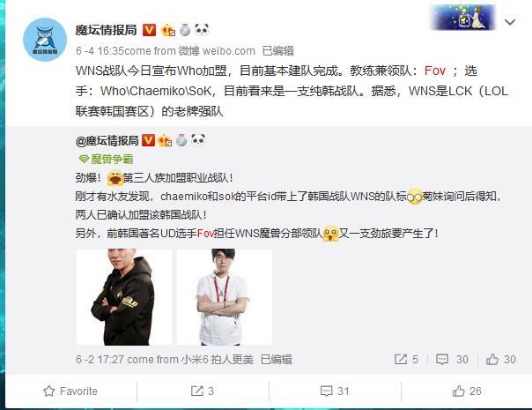Open the @魔坛情报局 reposted author link

point(107,140)
